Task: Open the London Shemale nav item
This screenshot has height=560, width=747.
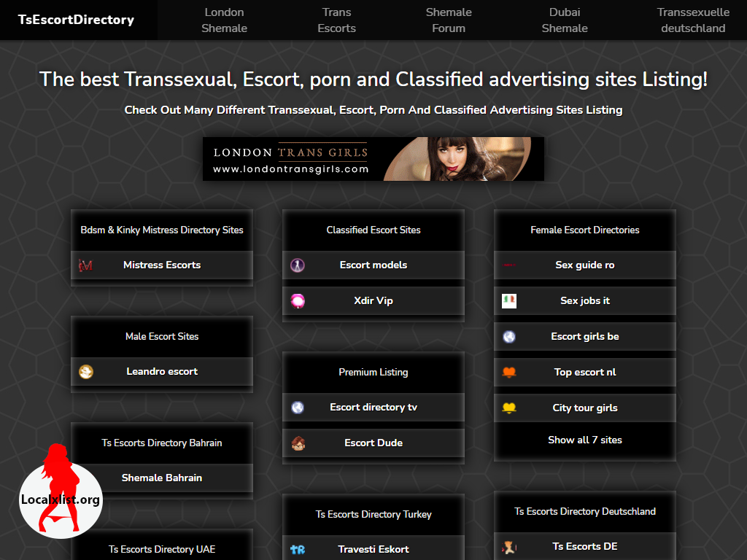Action: click(x=225, y=20)
